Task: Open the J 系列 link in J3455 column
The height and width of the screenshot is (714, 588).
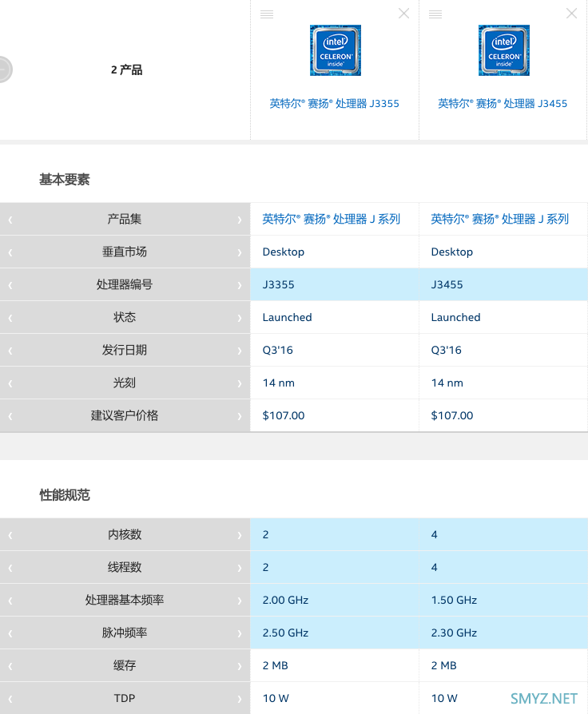Action: click(499, 219)
